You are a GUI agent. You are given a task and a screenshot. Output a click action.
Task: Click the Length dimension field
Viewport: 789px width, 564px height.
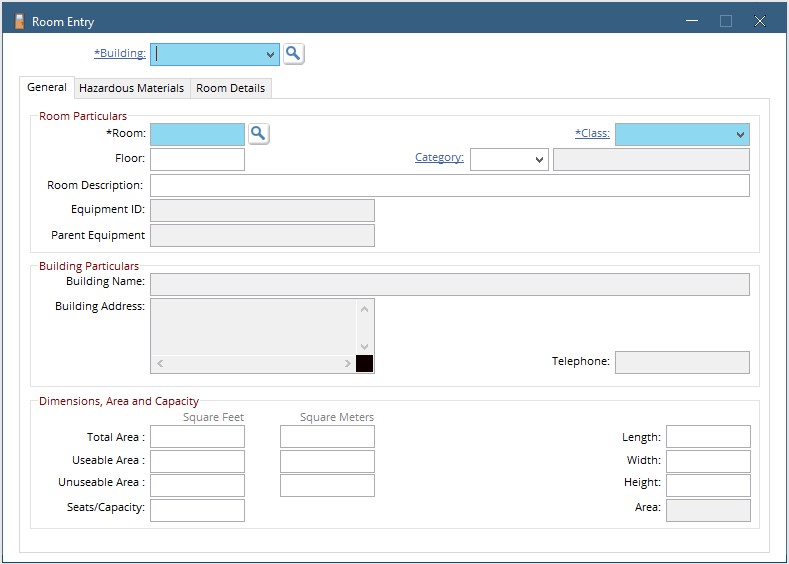point(707,437)
